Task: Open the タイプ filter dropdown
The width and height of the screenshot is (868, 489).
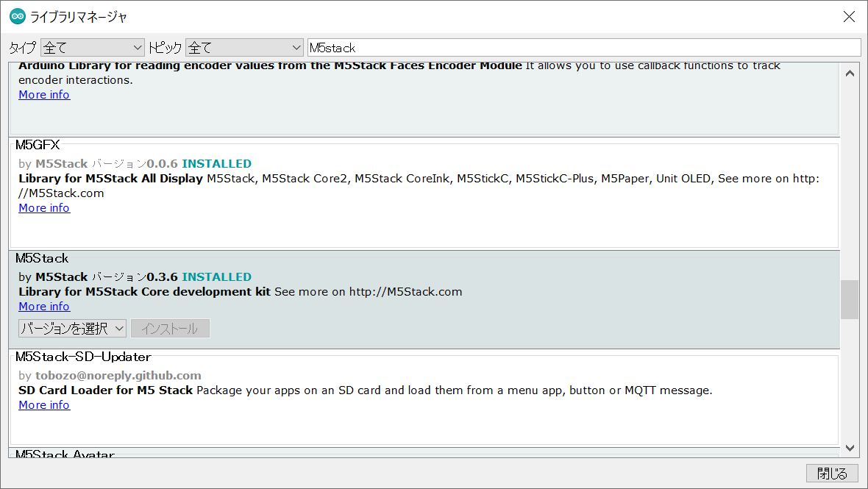Action: point(93,48)
